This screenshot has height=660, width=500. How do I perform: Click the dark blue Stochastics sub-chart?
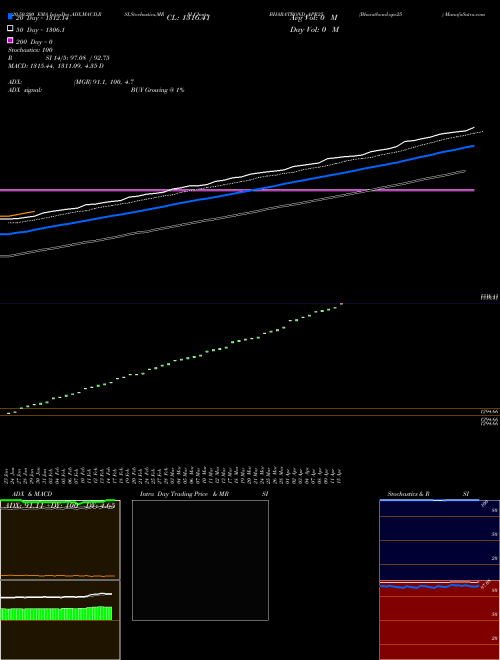[439, 540]
